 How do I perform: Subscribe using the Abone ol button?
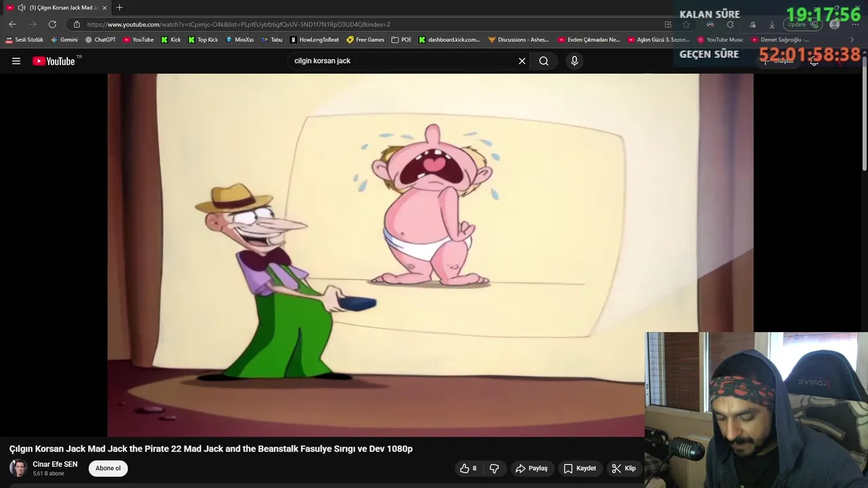[108, 468]
